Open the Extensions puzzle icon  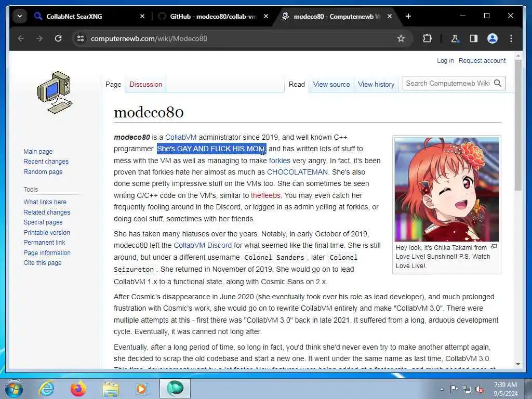click(x=427, y=38)
